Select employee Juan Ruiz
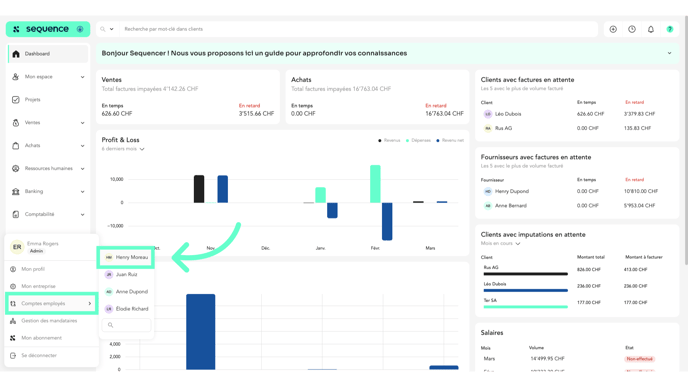This screenshot has width=688, height=387. click(126, 274)
